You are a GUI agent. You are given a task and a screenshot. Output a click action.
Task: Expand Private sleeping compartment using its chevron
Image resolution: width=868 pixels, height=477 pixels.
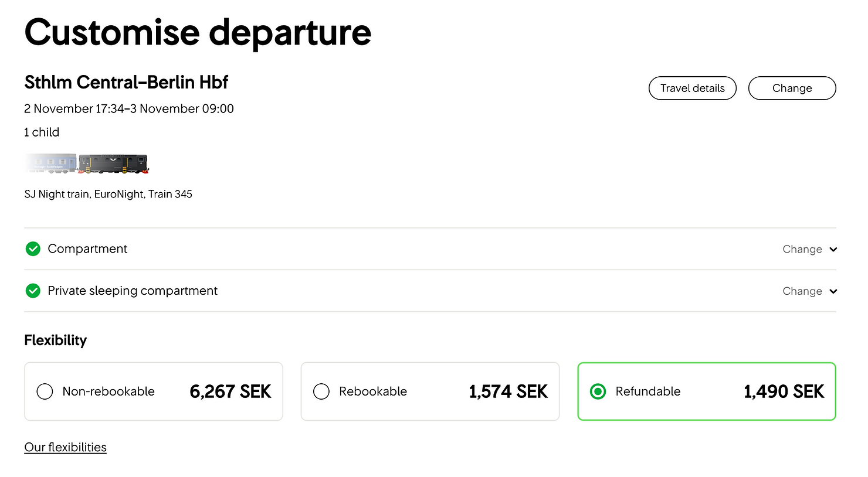coord(833,291)
